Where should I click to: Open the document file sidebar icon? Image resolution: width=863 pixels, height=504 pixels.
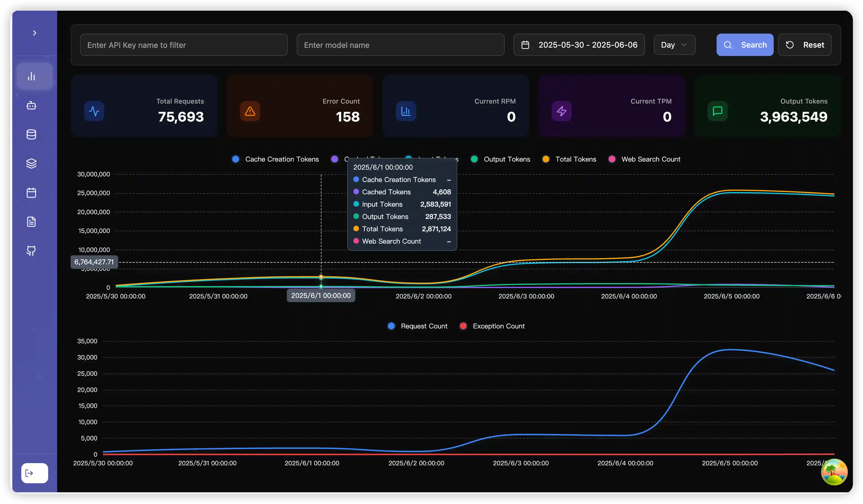point(32,222)
